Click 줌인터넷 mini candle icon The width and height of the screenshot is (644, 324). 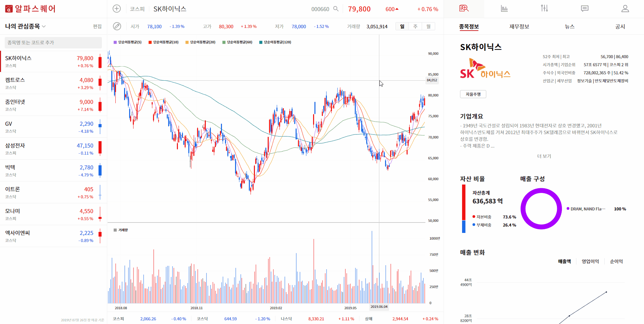[100, 105]
